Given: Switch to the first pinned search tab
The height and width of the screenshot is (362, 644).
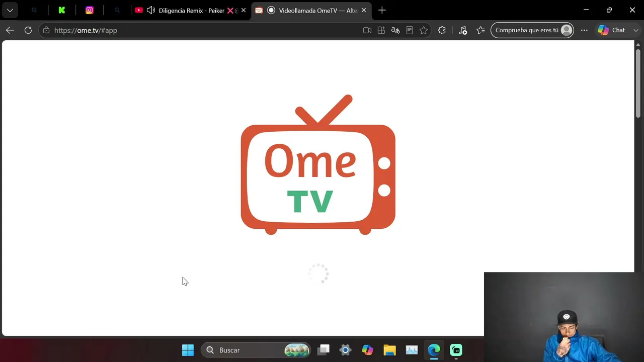Looking at the screenshot, I should (34, 10).
